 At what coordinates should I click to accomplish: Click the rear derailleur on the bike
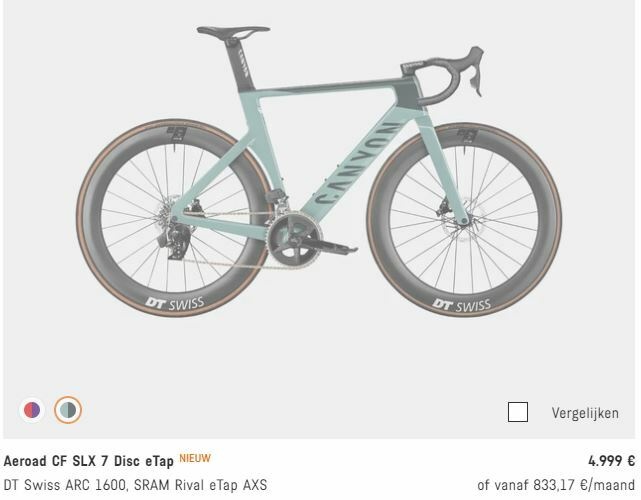[x=175, y=240]
